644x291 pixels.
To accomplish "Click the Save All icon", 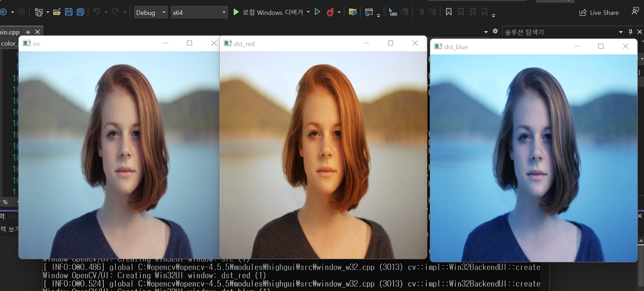I will pos(80,12).
